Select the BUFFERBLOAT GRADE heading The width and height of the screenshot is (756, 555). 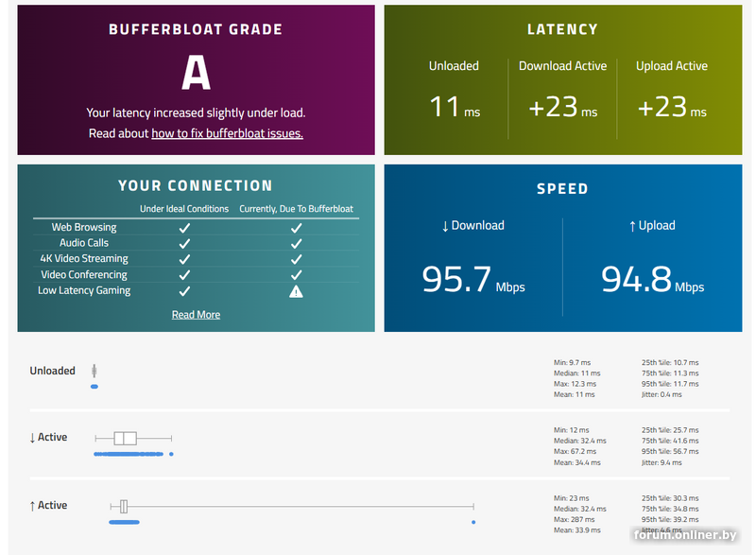click(196, 29)
